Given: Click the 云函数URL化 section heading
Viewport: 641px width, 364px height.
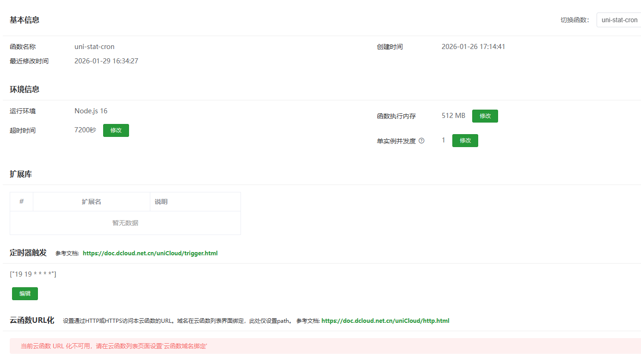Looking at the screenshot, I should pos(32,321).
